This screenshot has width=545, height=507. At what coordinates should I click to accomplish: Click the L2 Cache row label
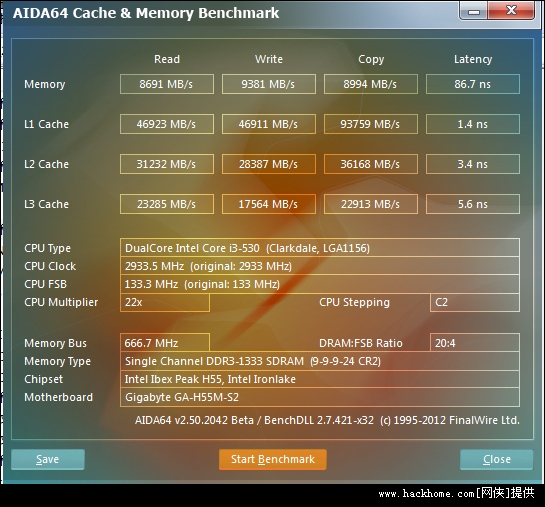click(46, 164)
